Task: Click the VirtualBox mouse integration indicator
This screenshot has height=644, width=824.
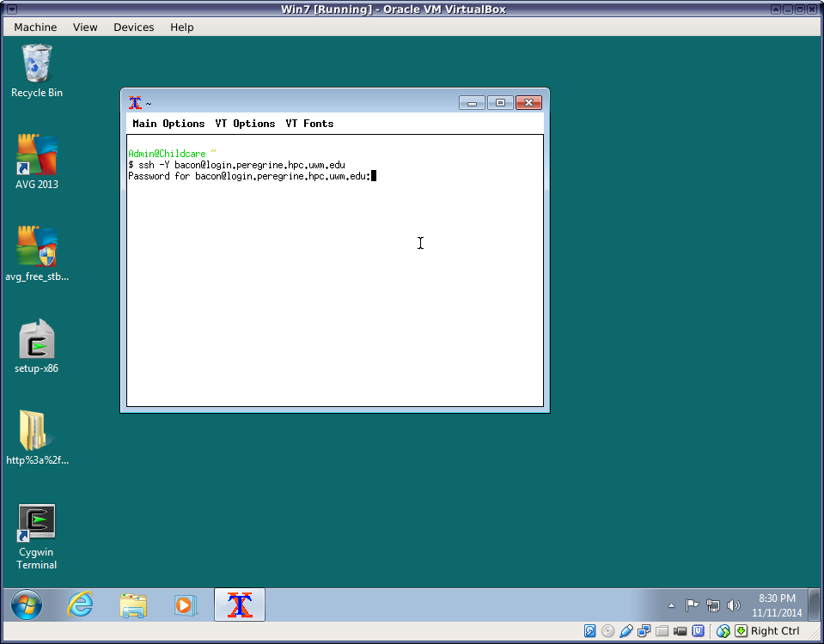Action: [723, 631]
